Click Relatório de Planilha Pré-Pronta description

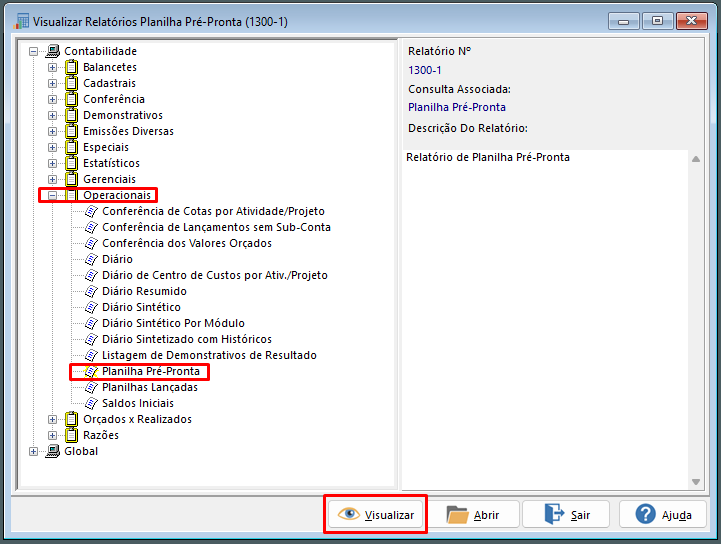(488, 157)
